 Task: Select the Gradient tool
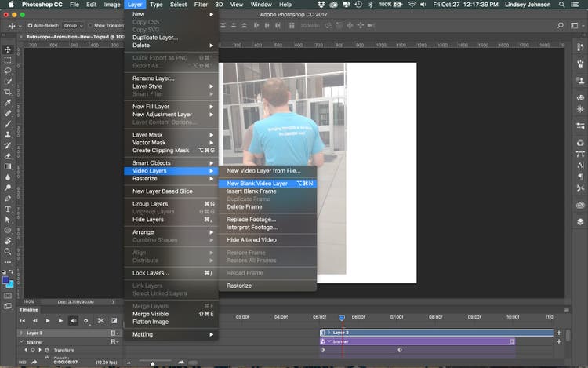point(8,166)
